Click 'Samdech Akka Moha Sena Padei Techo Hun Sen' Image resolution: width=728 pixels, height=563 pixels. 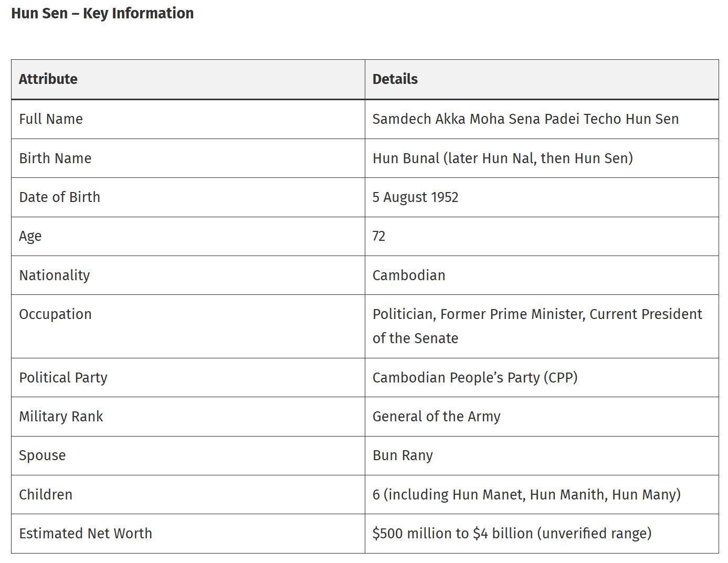[x=525, y=119]
